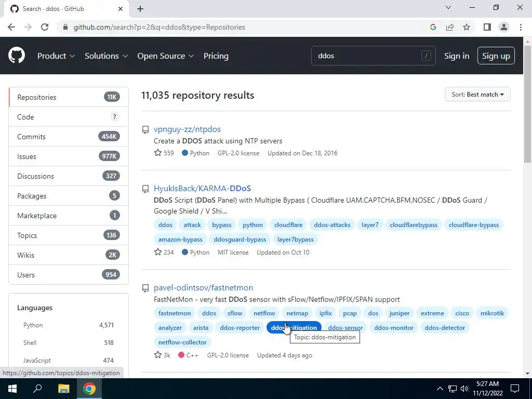The width and height of the screenshot is (532, 399).
Task: Open the tab search chevron in Chrome
Action: (448, 7)
